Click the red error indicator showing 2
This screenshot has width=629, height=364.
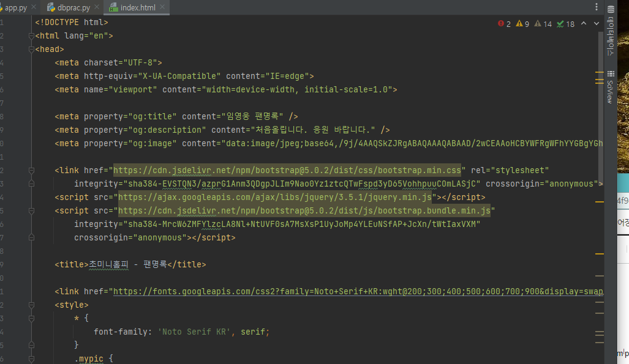tap(504, 24)
